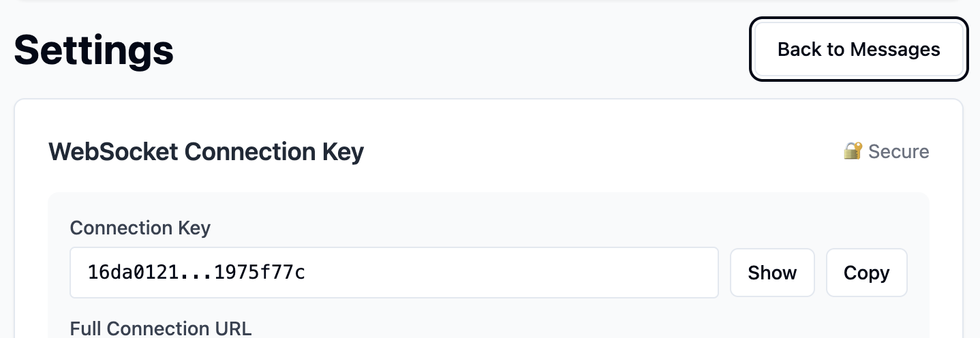Viewport: 980px width, 338px height.
Task: Click empty space in the key card
Action: [579, 151]
